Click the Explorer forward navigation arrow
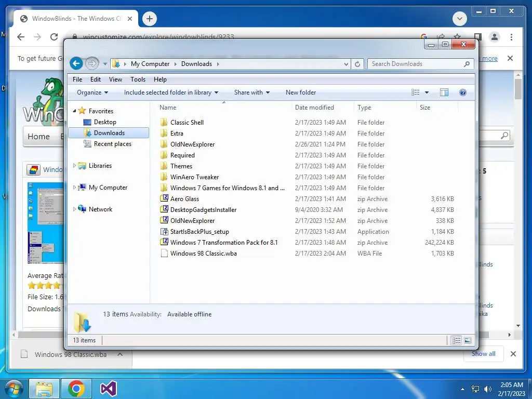 [x=91, y=63]
